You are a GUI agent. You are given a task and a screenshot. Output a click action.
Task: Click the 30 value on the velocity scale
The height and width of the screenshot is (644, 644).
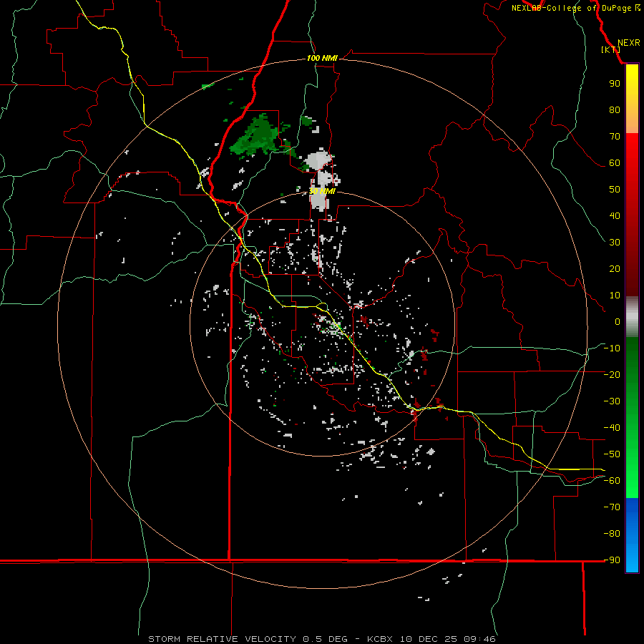tap(615, 243)
